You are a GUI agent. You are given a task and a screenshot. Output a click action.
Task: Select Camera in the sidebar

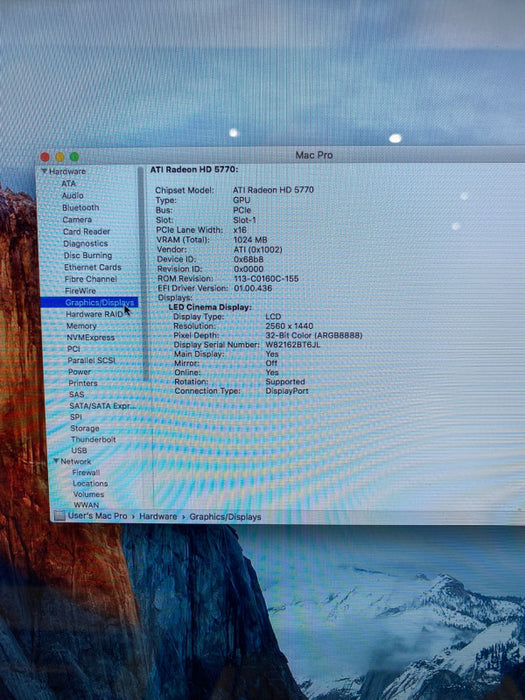(77, 220)
